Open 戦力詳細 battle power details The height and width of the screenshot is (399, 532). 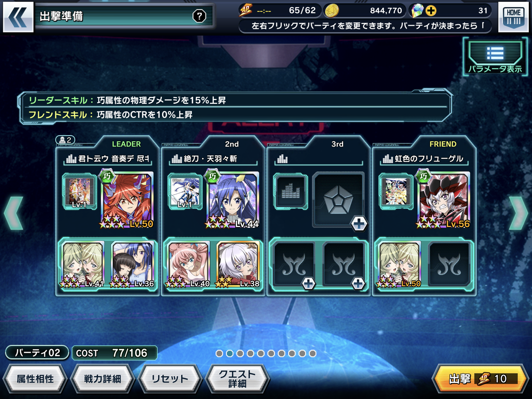(103, 379)
